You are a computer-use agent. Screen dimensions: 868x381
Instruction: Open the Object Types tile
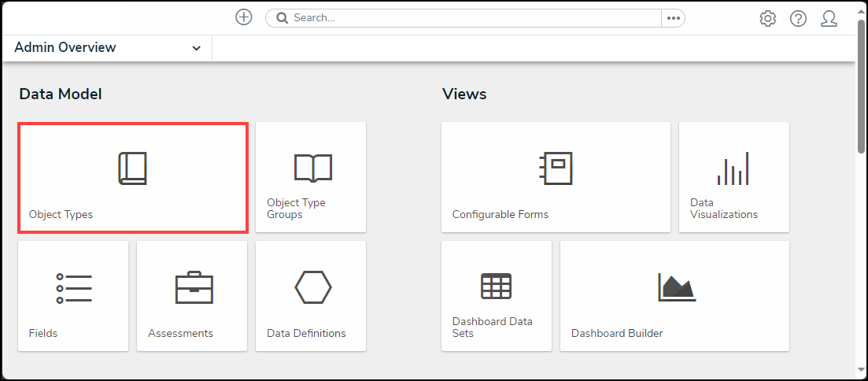point(133,177)
